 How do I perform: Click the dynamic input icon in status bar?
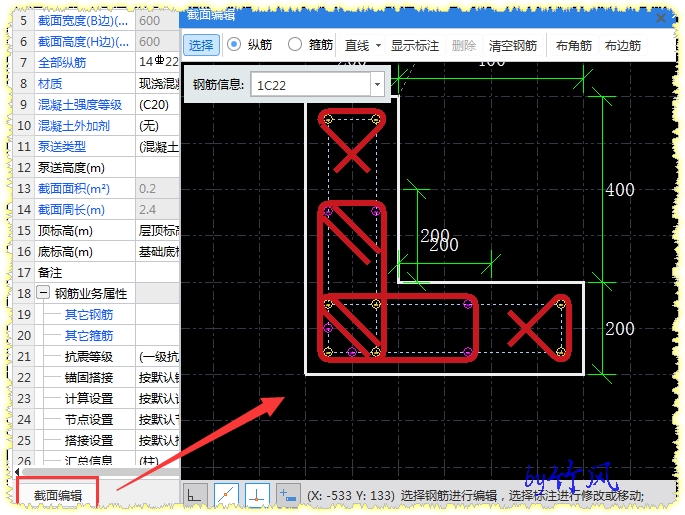pyautogui.click(x=288, y=495)
